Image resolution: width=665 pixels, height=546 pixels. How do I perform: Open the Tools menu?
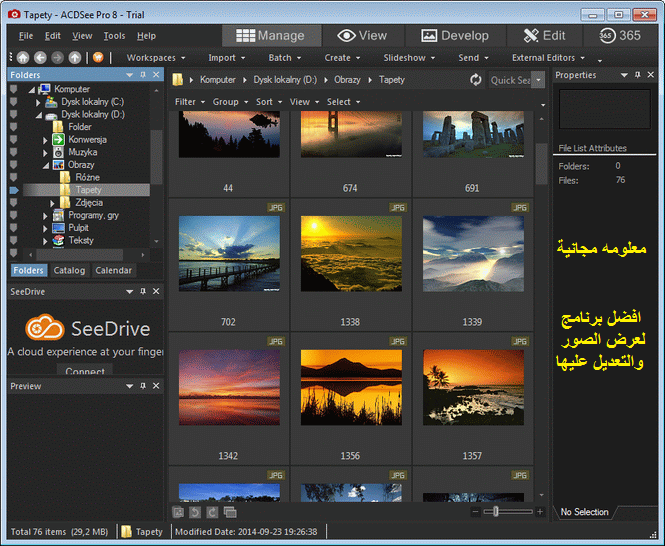tap(115, 36)
